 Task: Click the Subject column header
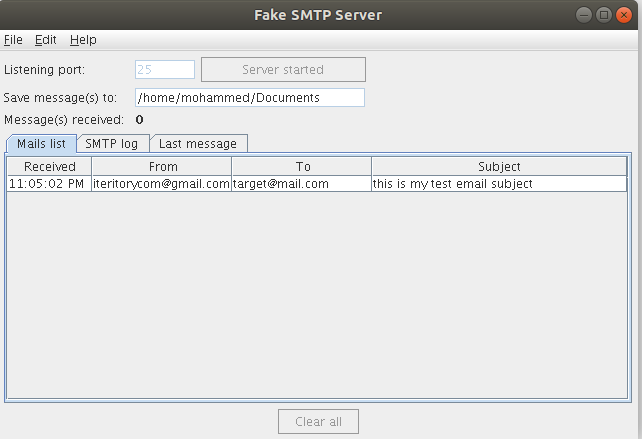click(x=499, y=167)
